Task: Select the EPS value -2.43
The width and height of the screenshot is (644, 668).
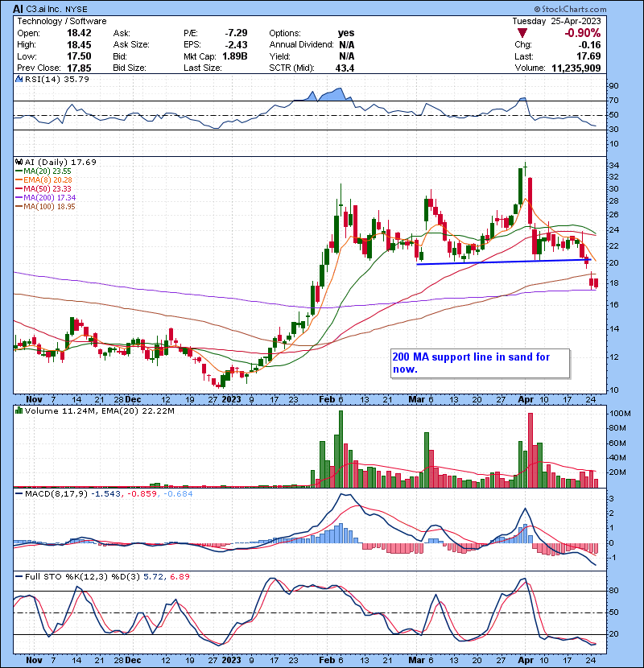Action: point(236,45)
